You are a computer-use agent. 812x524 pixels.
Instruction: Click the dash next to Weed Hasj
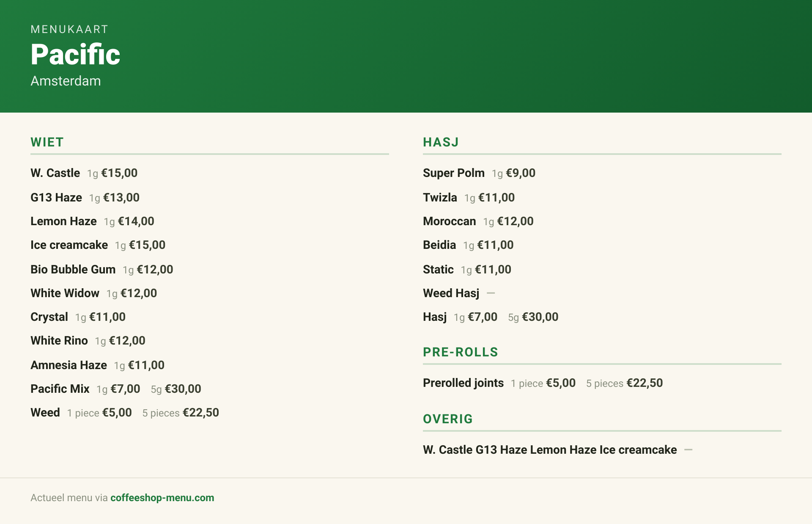click(491, 293)
